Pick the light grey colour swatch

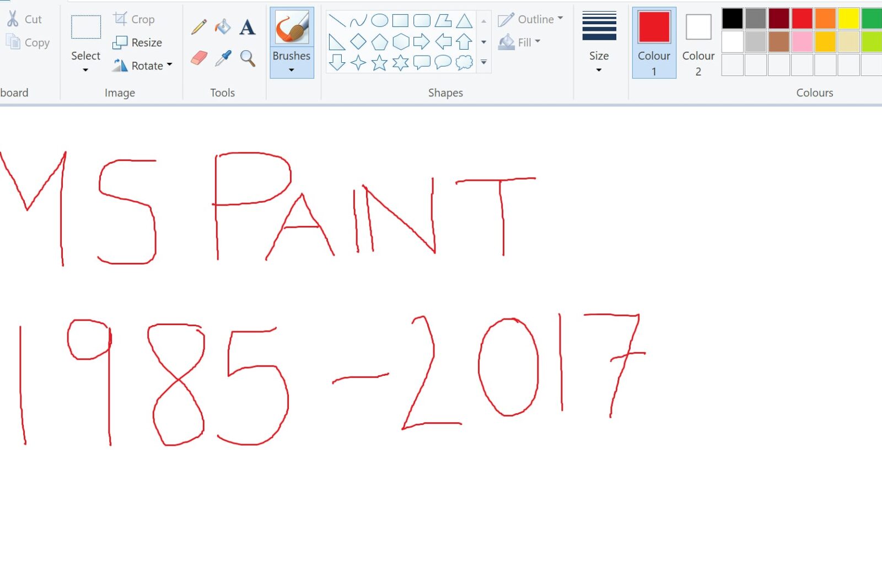point(756,42)
